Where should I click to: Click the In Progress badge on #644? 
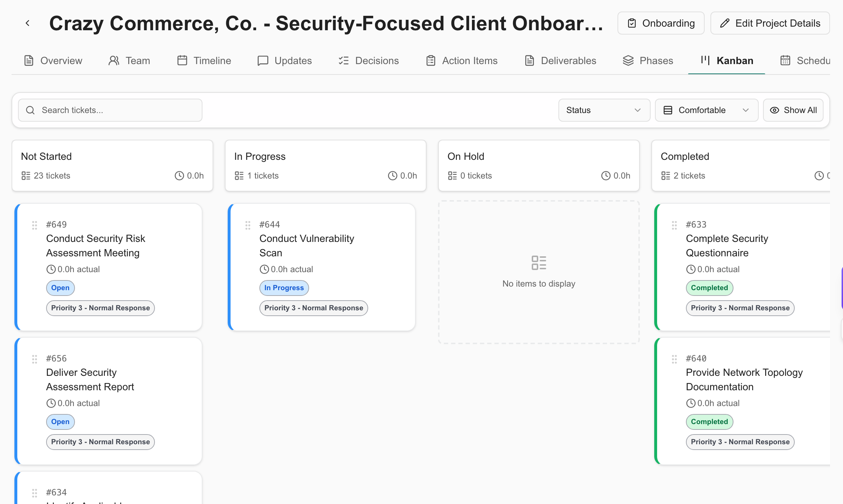[x=284, y=288]
